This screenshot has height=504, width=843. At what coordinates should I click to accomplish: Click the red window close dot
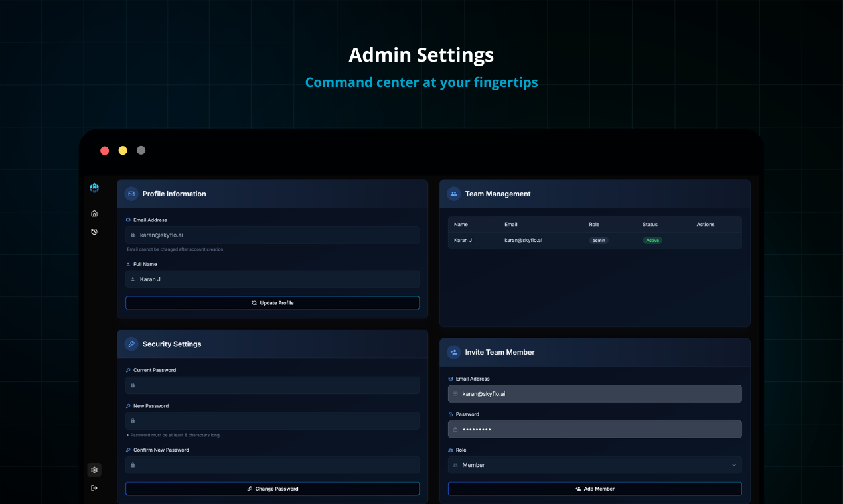click(105, 151)
